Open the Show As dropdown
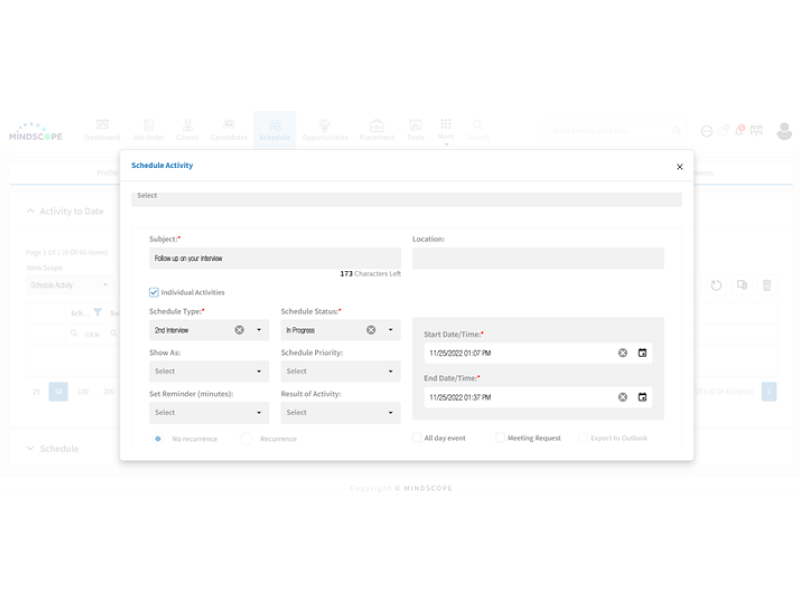The image size is (800, 599). (x=208, y=370)
